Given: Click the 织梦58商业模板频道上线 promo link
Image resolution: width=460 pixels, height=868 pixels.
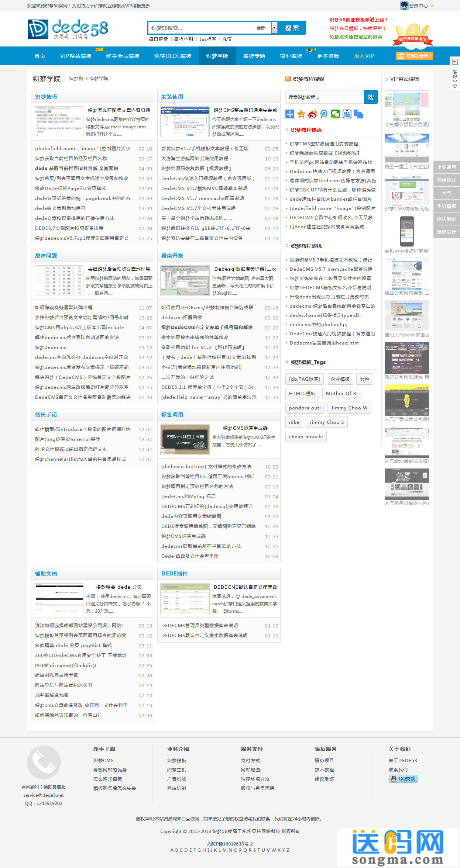Looking at the screenshot, I should pyautogui.click(x=359, y=20).
